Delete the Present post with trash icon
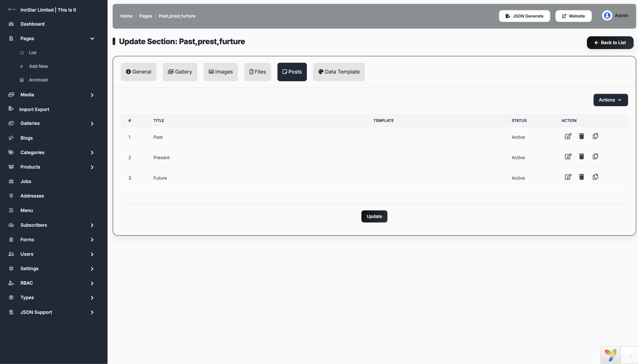638x364 pixels. [x=581, y=156]
